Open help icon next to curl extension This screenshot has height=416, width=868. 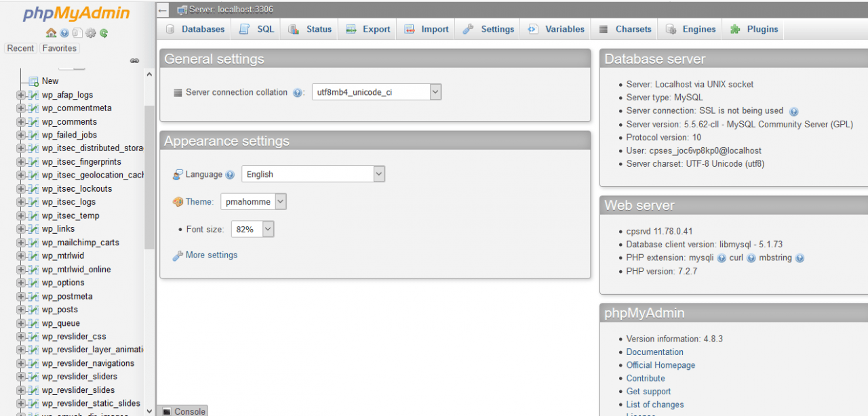tap(751, 258)
